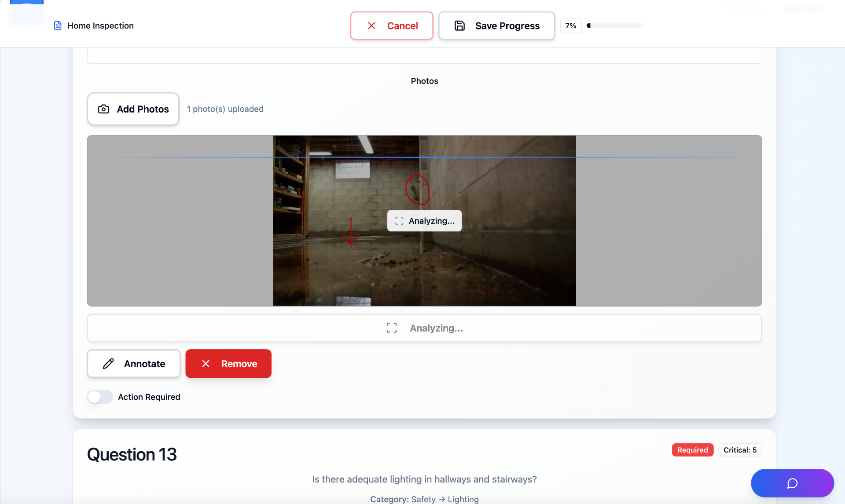
Task: Click the 'Critical: 5' badge
Action: (740, 450)
